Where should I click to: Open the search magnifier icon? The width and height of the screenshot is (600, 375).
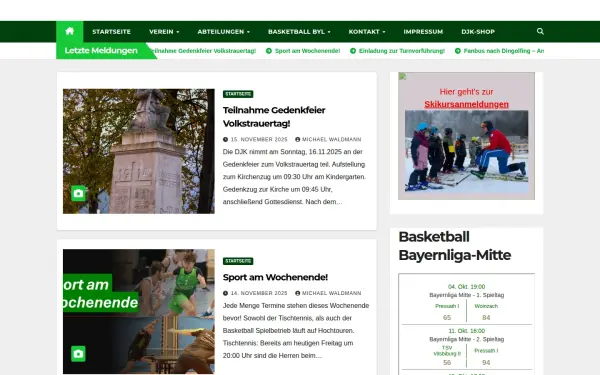(540, 31)
